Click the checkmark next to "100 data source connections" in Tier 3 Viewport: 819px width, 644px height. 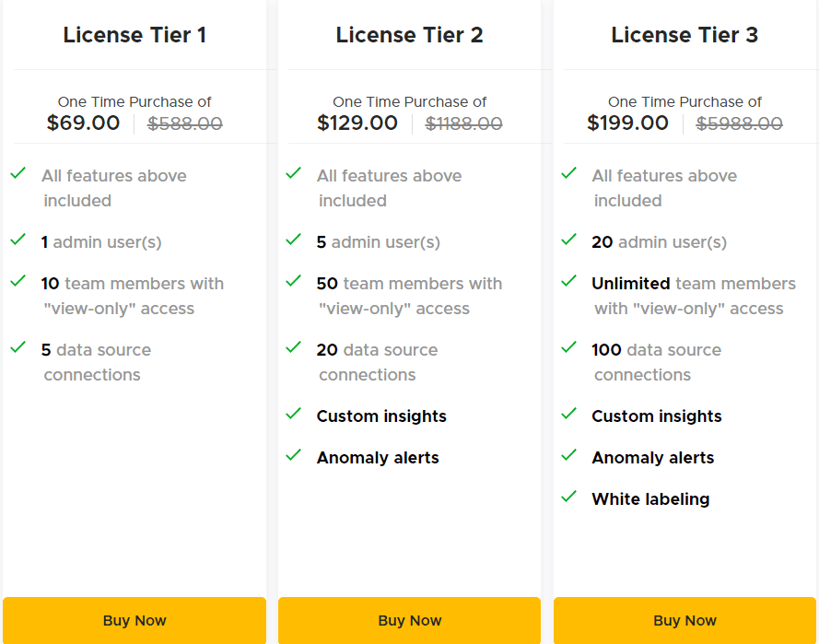568,350
